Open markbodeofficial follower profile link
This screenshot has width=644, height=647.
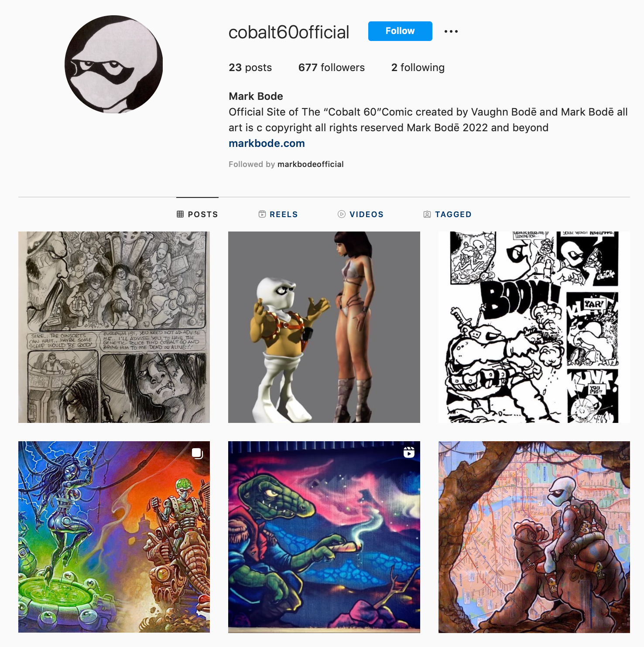click(311, 164)
